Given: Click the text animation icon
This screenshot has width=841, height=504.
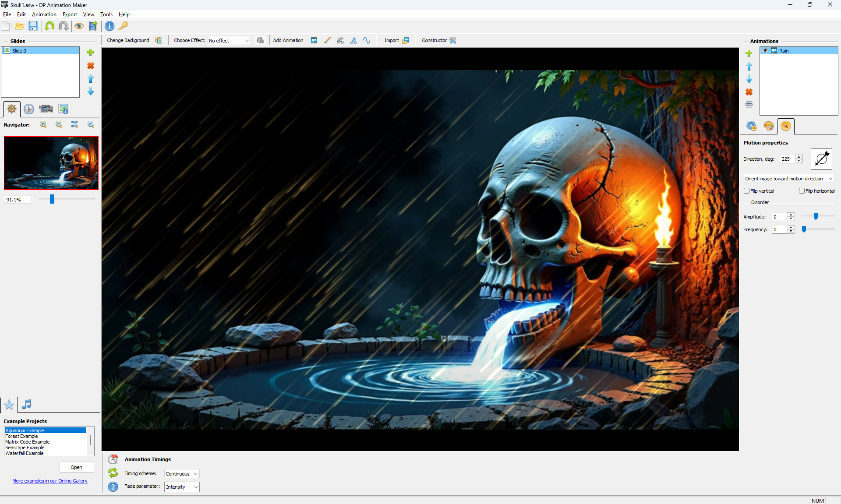Looking at the screenshot, I should click(x=353, y=40).
